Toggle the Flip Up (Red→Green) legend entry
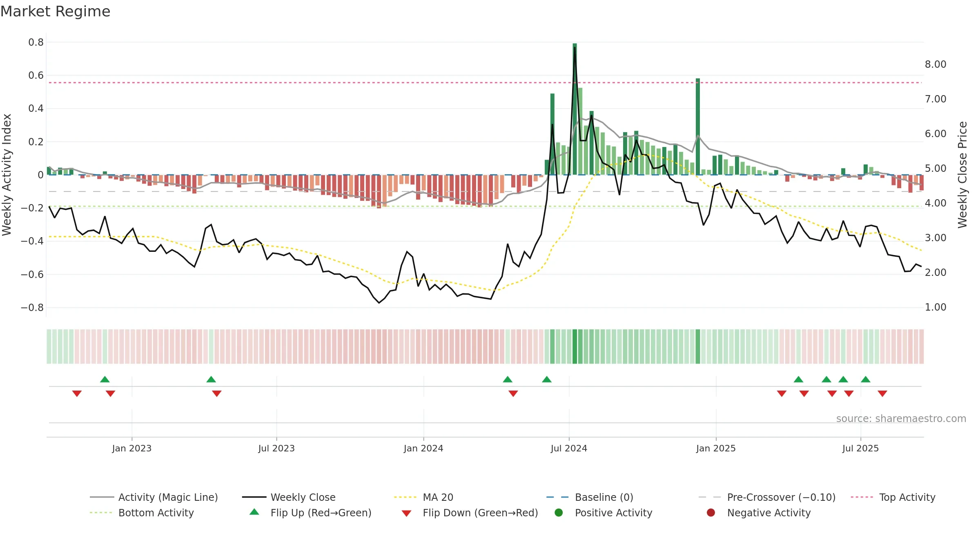Viewport: 980px width, 551px height. (x=310, y=513)
